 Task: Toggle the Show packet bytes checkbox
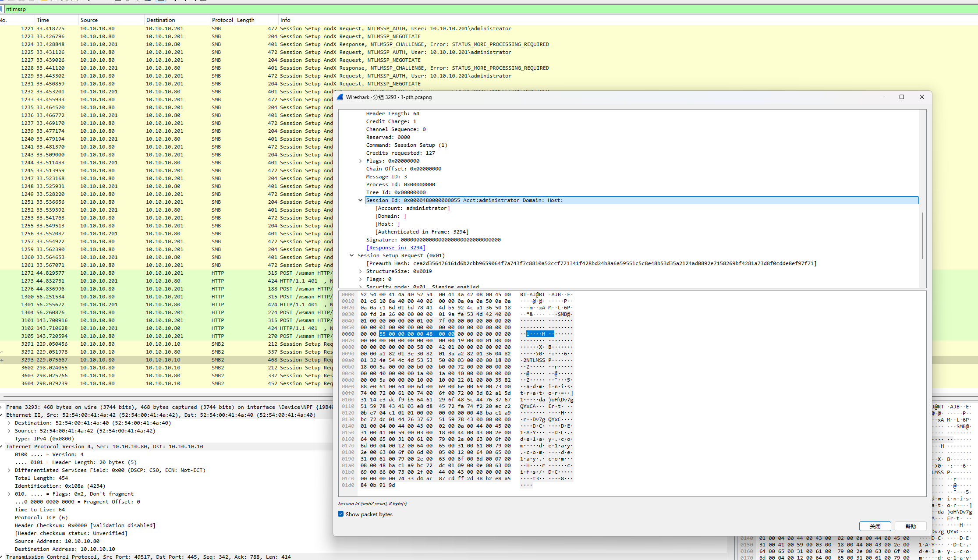pos(341,514)
